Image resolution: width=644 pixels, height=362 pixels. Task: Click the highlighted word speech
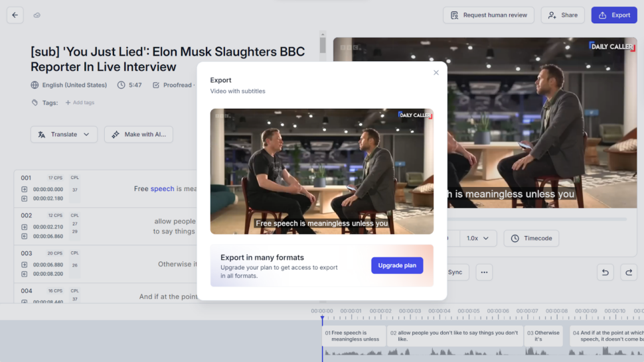point(162,188)
